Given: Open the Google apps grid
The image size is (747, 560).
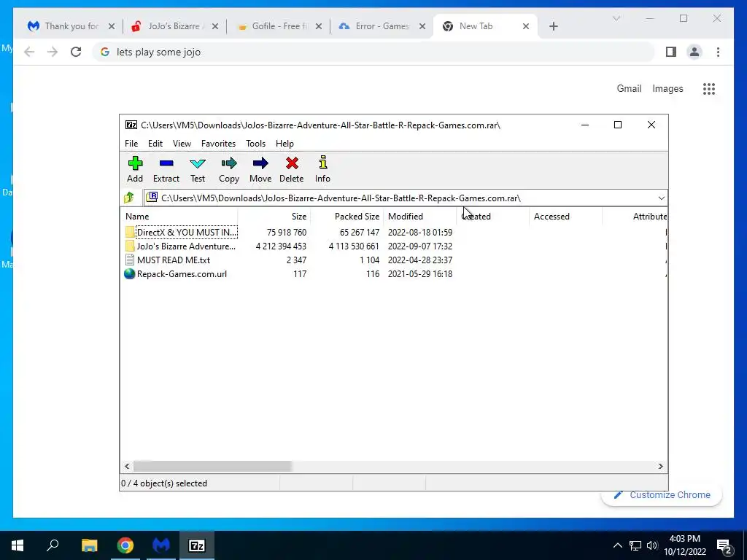Looking at the screenshot, I should [x=709, y=88].
